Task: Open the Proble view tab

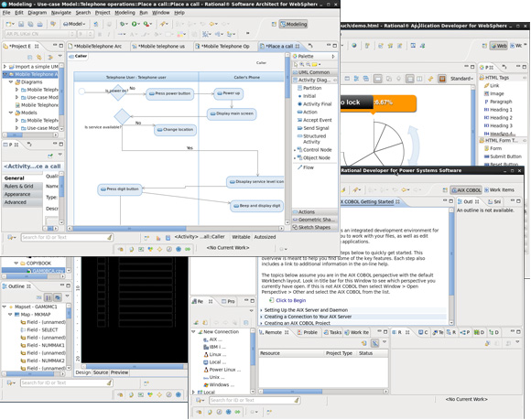Action: tap(308, 333)
